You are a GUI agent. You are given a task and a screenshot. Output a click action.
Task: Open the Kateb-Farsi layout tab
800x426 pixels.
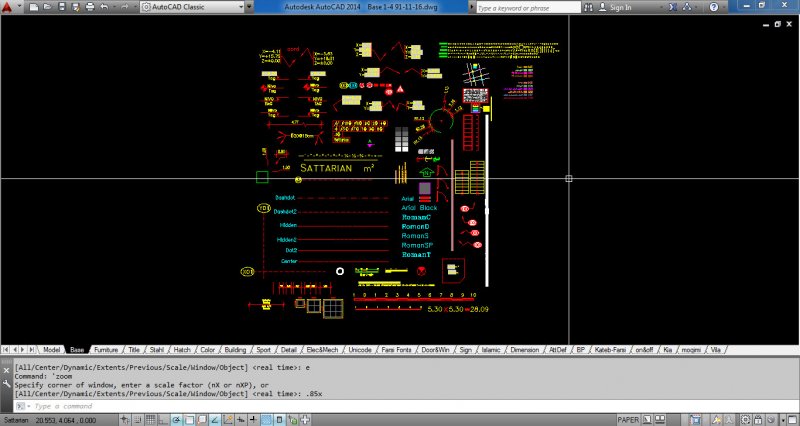coord(610,350)
